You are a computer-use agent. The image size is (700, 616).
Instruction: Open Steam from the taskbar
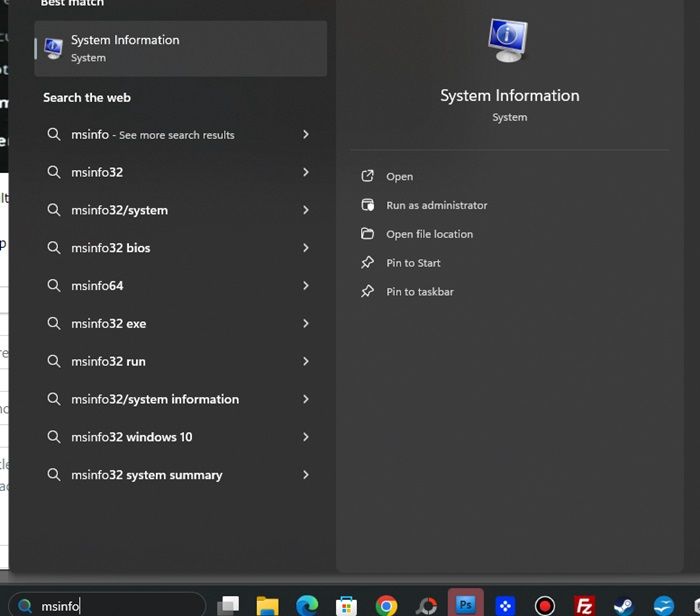pyautogui.click(x=623, y=605)
